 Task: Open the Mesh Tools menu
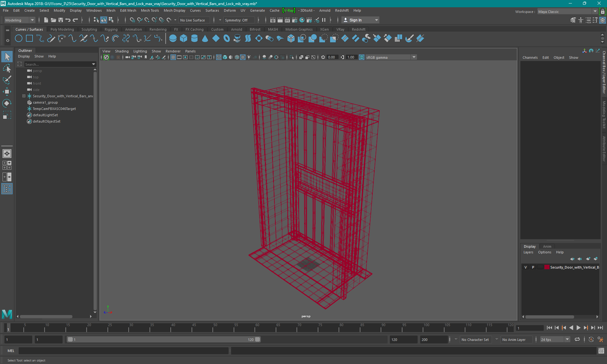click(x=150, y=10)
